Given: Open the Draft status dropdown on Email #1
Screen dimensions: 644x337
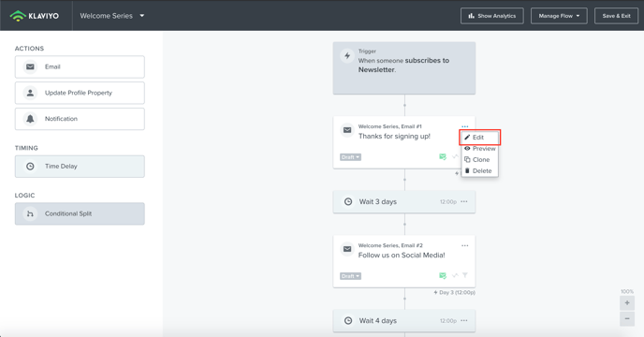Looking at the screenshot, I should coord(350,157).
